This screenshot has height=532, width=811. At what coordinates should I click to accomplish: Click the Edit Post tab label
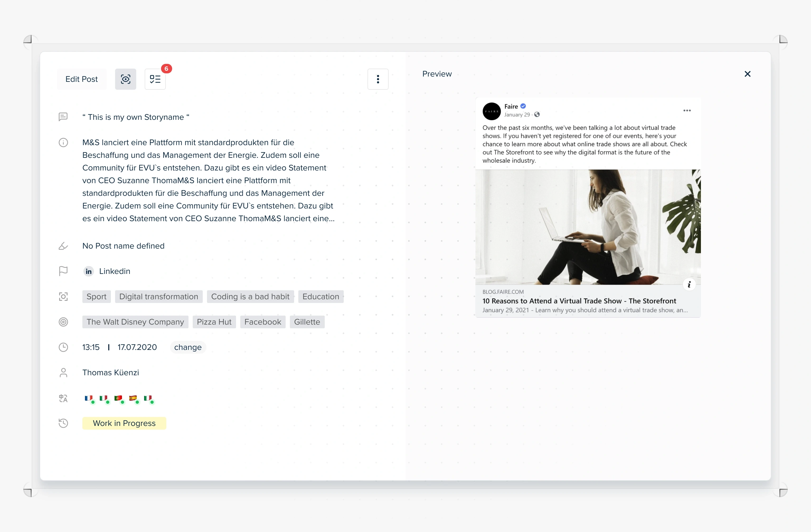pyautogui.click(x=82, y=78)
